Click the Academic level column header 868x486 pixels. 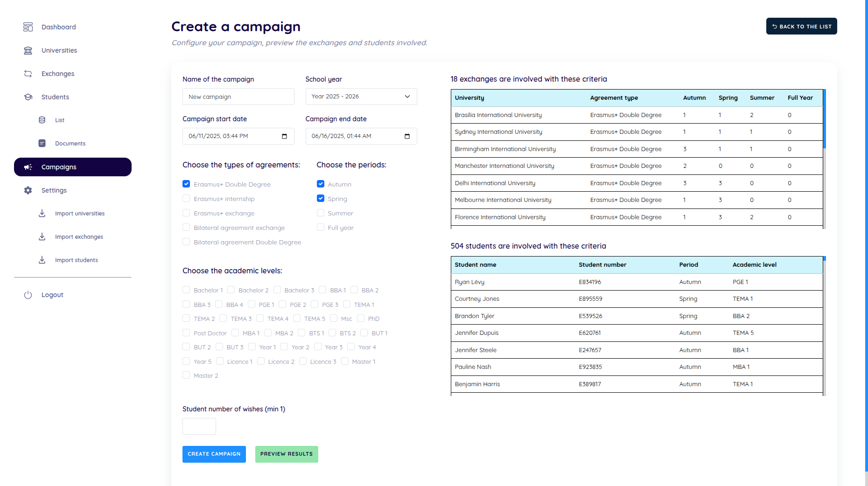click(x=755, y=265)
